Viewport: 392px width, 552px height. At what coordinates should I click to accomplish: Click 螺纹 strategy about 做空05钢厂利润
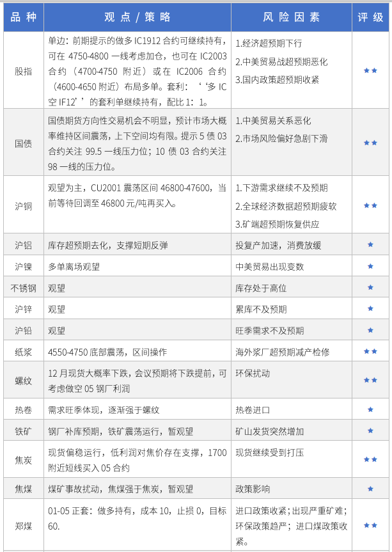coord(137,381)
